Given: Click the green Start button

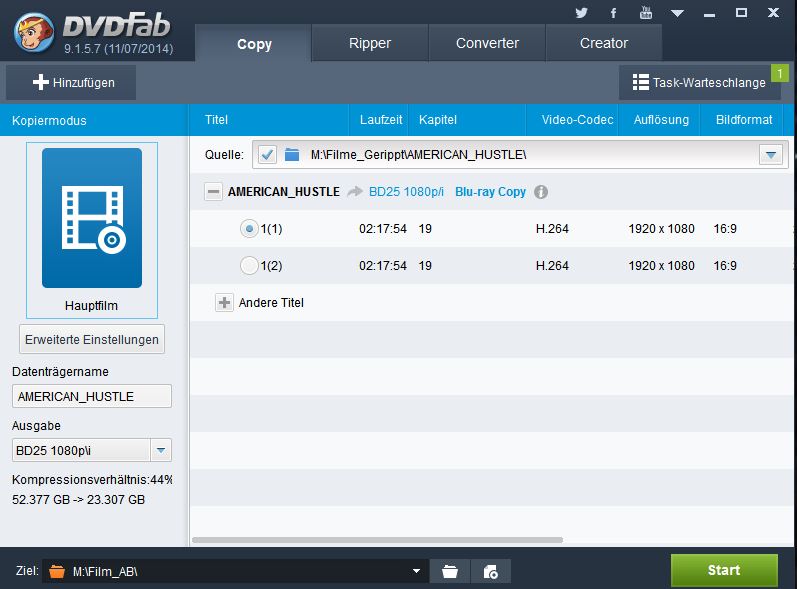Looking at the screenshot, I should click(723, 570).
